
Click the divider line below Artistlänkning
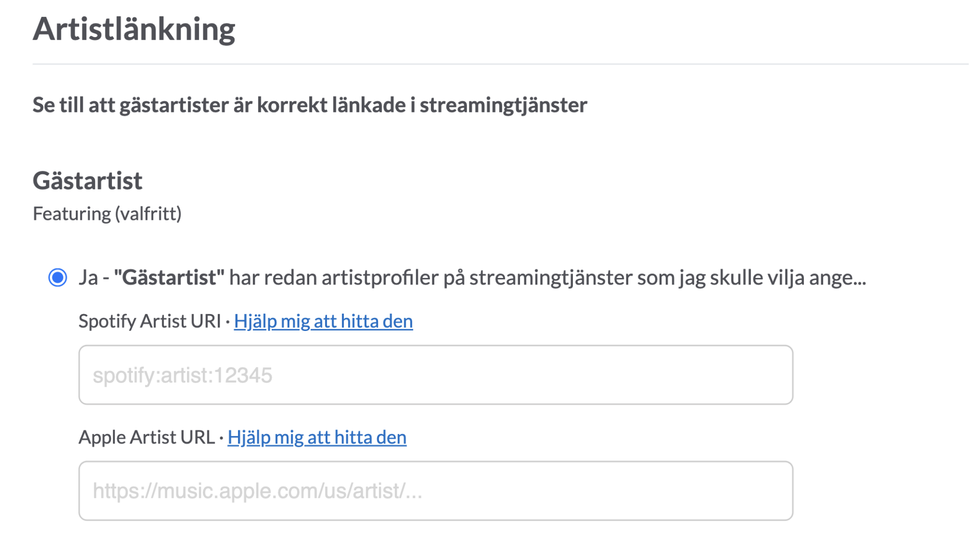coord(500,64)
